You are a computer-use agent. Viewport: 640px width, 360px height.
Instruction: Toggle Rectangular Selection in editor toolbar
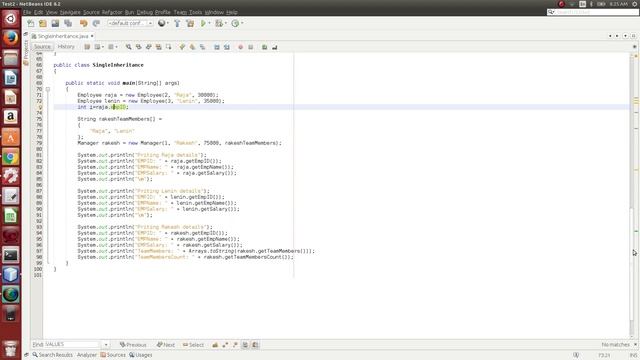(169, 47)
